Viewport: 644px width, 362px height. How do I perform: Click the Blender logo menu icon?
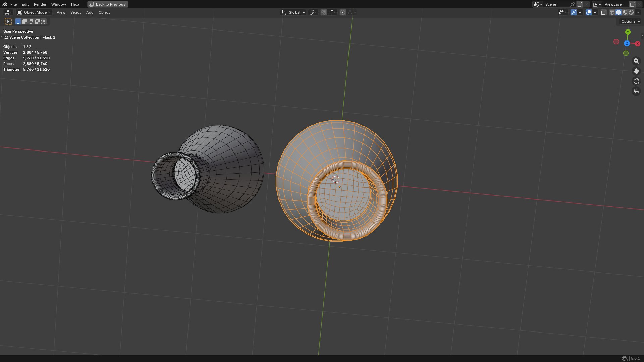coord(5,4)
